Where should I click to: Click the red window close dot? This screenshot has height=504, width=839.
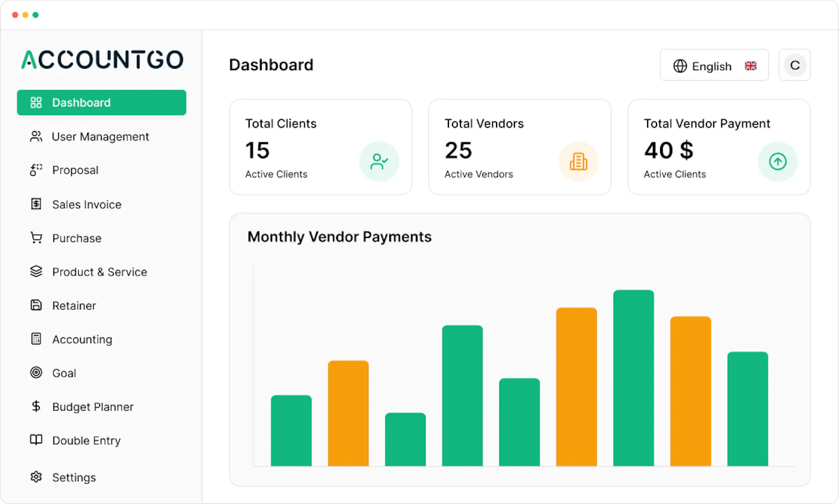pos(15,15)
